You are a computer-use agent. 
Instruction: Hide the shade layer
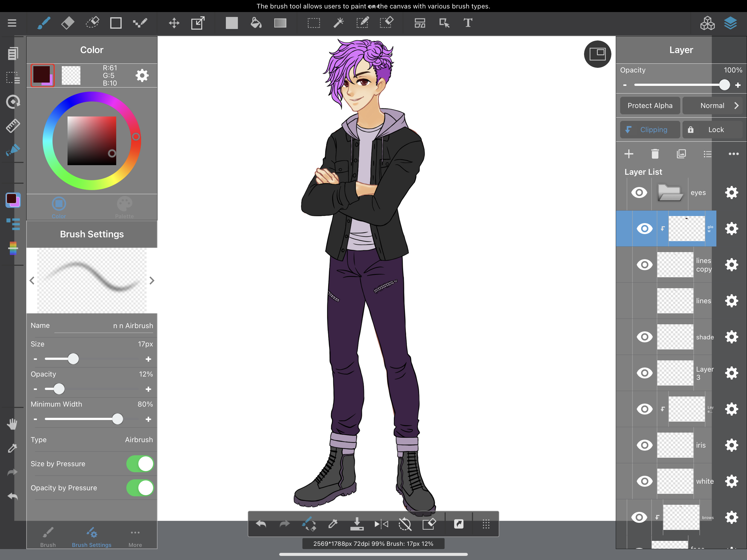pyautogui.click(x=644, y=337)
